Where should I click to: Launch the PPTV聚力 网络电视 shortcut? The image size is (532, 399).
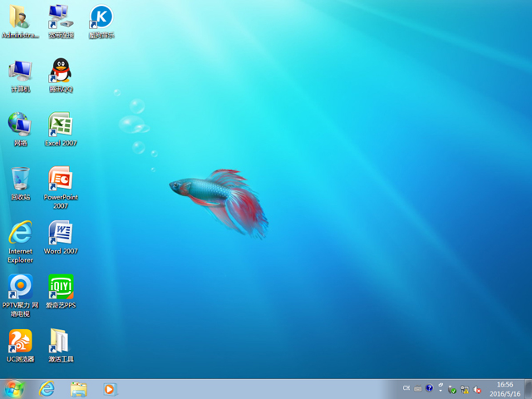pyautogui.click(x=20, y=296)
